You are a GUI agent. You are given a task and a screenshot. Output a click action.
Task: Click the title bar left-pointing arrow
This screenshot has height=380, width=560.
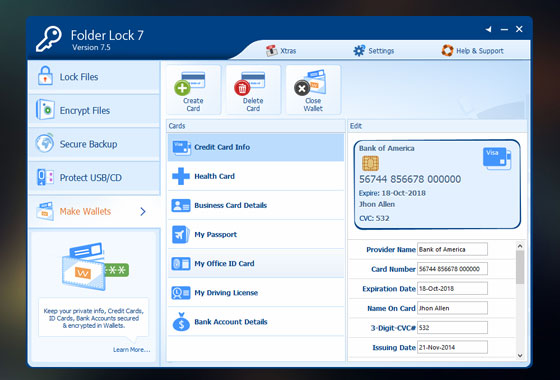click(489, 29)
